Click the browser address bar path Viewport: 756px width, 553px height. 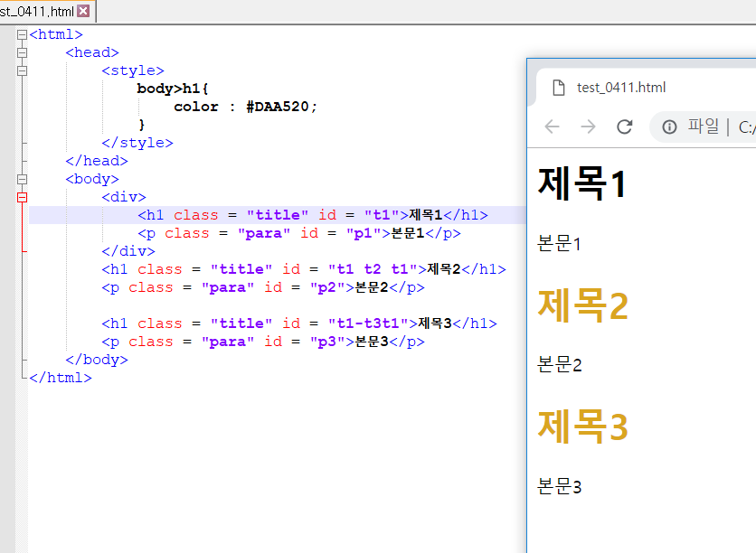pyautogui.click(x=747, y=127)
